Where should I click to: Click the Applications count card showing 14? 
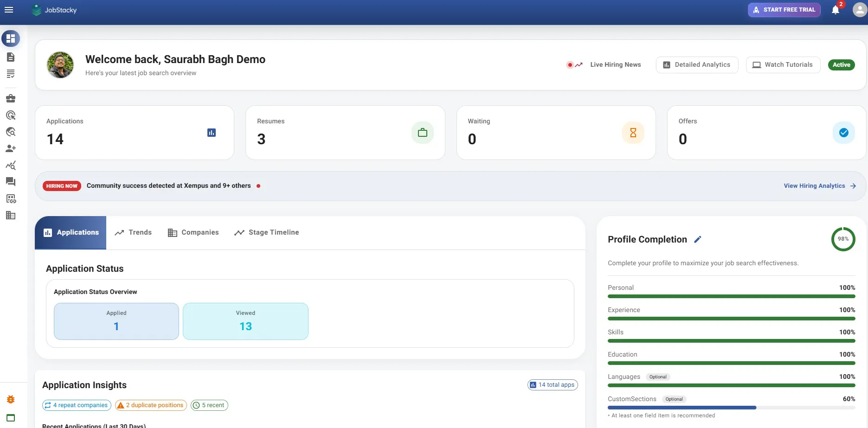click(x=135, y=133)
